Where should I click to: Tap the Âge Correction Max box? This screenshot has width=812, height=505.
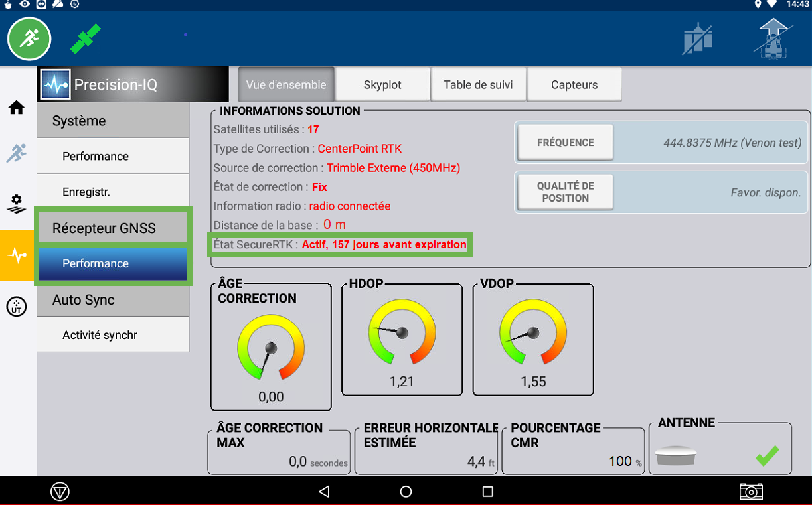(x=279, y=451)
